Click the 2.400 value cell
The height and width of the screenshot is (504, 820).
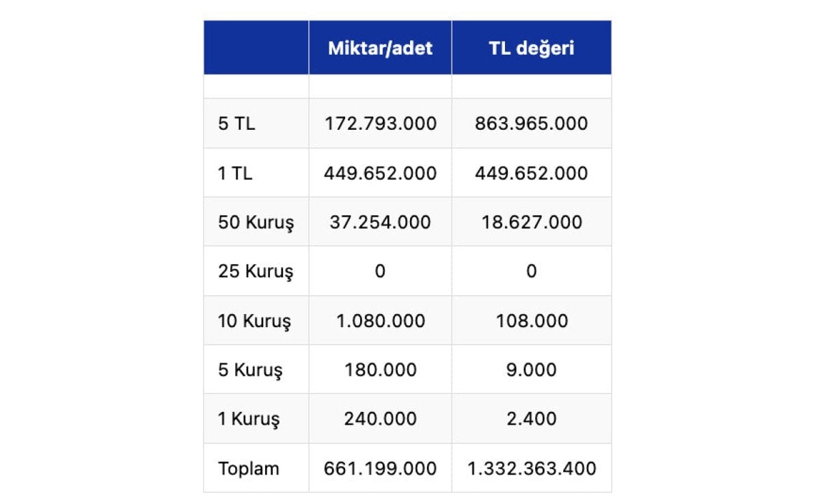pos(531,419)
